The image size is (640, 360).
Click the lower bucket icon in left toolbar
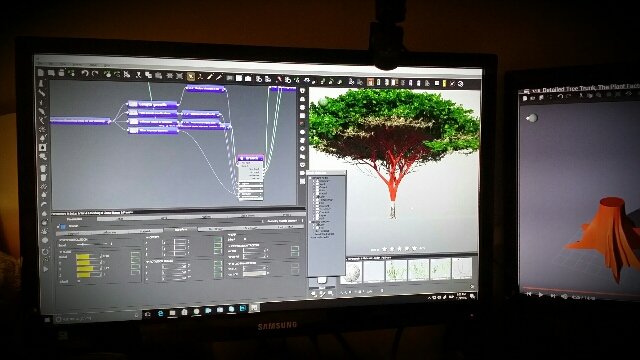click(x=43, y=178)
